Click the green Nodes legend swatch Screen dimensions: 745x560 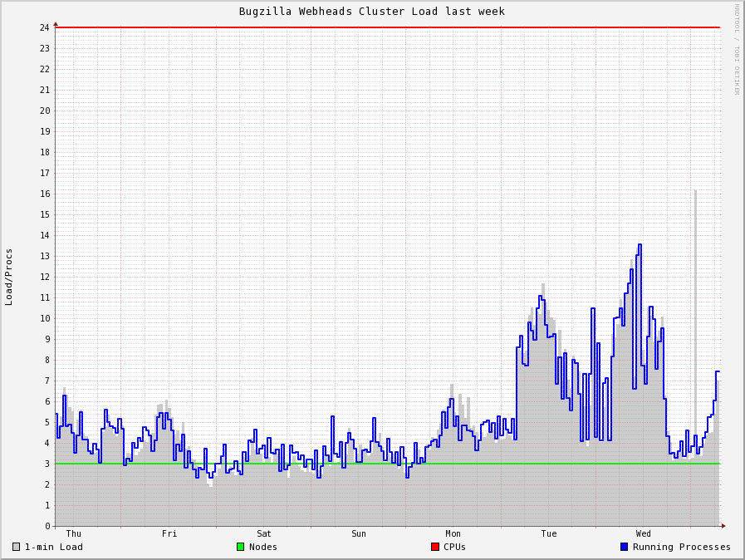coord(240,547)
